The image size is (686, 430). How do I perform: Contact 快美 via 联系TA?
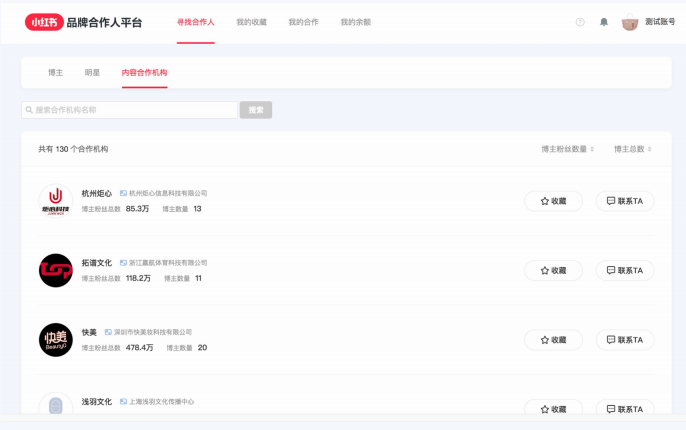point(625,340)
